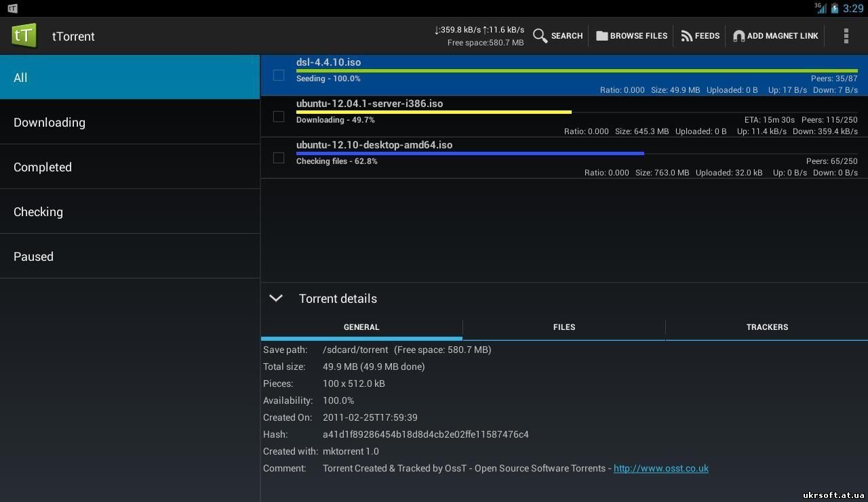The height and width of the screenshot is (502, 868).
Task: Select the Completed filter
Action: 130,167
